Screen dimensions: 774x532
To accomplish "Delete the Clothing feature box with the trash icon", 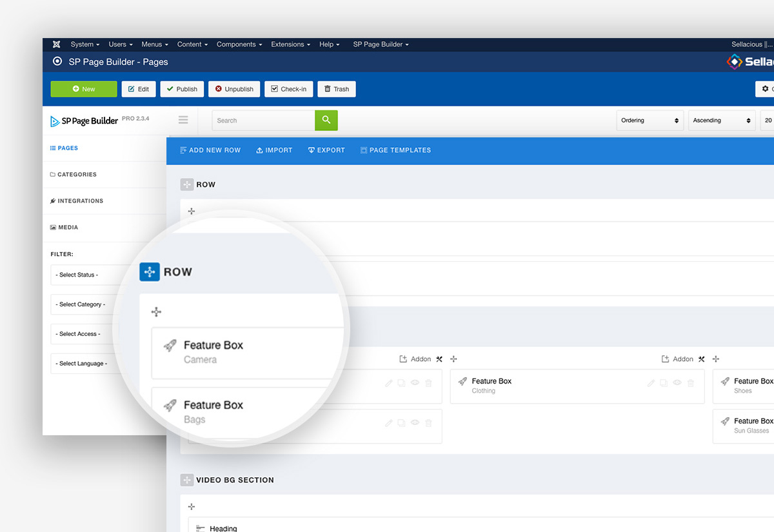I will pyautogui.click(x=691, y=383).
